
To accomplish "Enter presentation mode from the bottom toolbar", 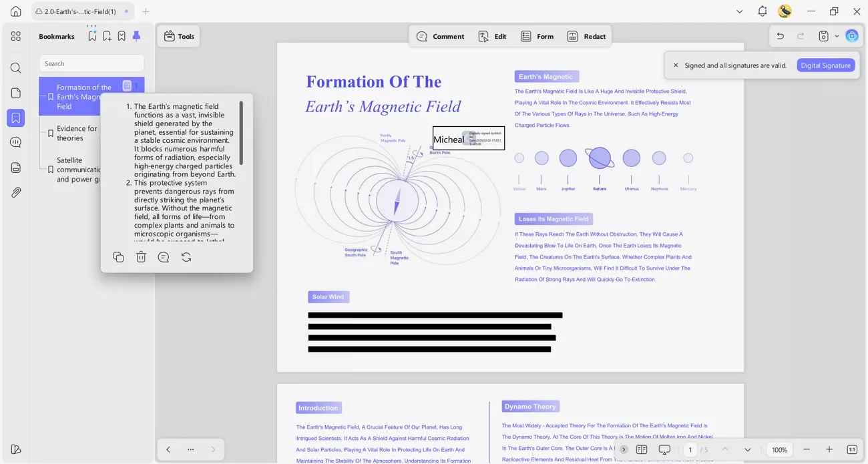I will point(664,449).
